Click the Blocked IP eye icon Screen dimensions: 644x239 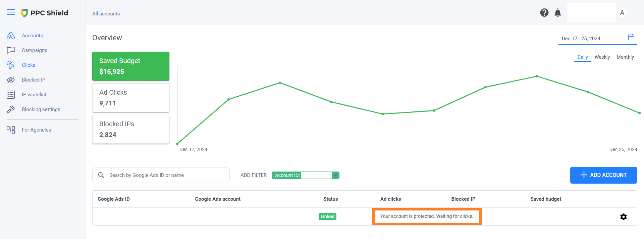tap(11, 80)
